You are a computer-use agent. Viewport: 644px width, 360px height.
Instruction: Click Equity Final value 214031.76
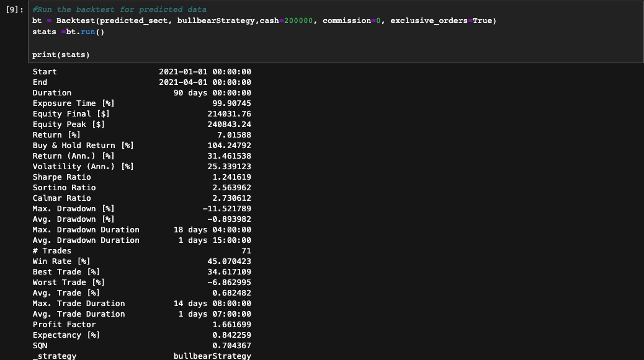(x=229, y=114)
